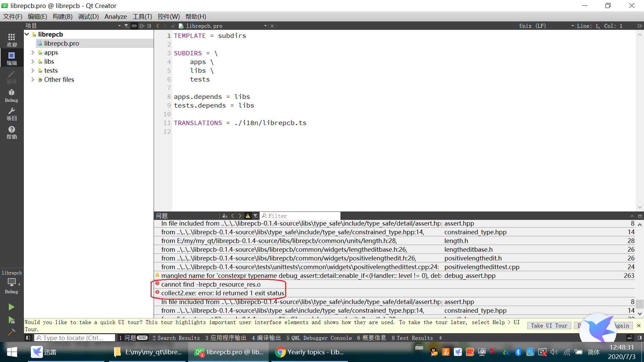Navigate back with the yellow left arrow
644x362 pixels.
pyautogui.click(x=158, y=25)
